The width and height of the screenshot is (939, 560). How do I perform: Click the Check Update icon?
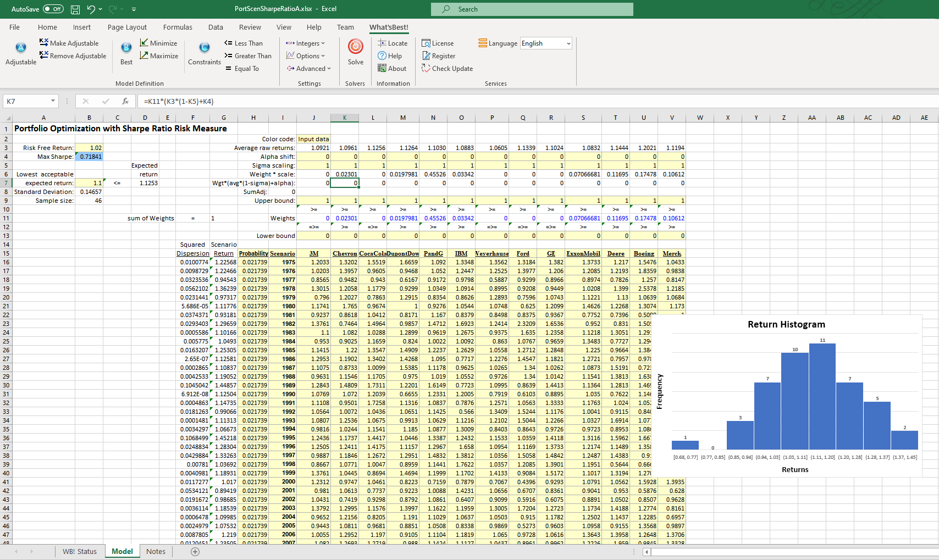[426, 69]
